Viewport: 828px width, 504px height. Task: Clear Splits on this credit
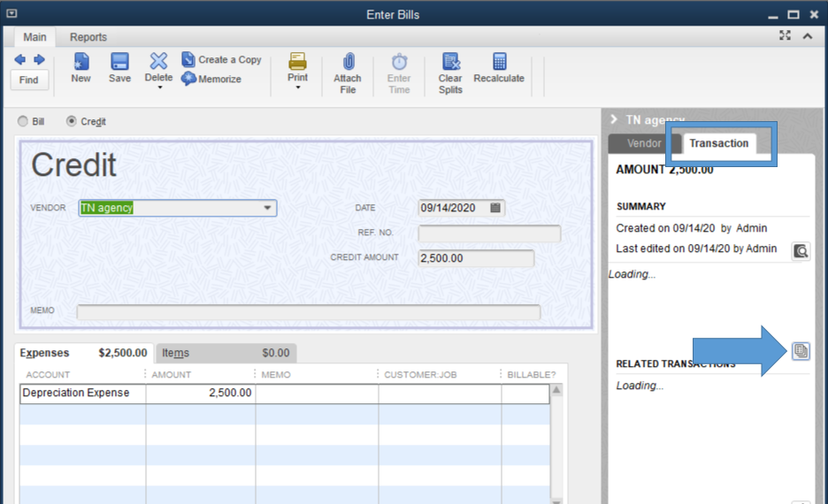pyautogui.click(x=450, y=73)
